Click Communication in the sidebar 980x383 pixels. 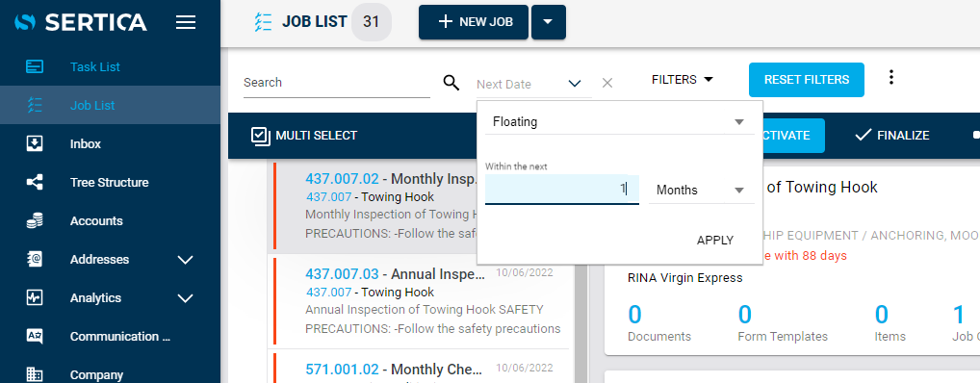coord(120,336)
